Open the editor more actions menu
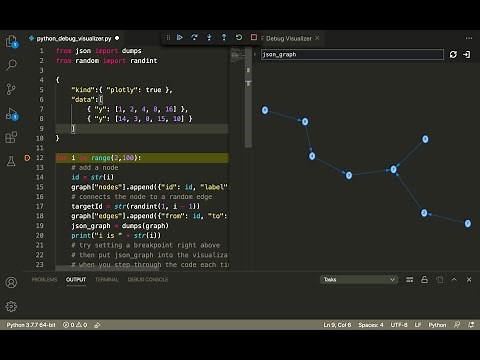The width and height of the screenshot is (480, 360). click(x=469, y=38)
